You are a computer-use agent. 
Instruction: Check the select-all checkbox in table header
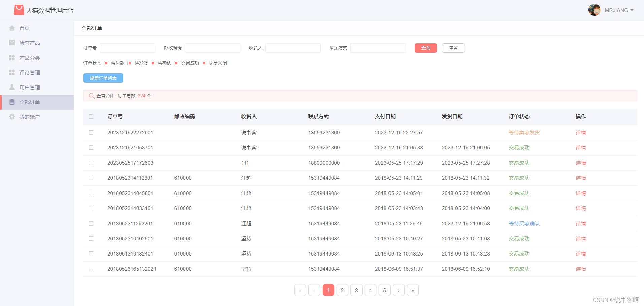pyautogui.click(x=91, y=117)
